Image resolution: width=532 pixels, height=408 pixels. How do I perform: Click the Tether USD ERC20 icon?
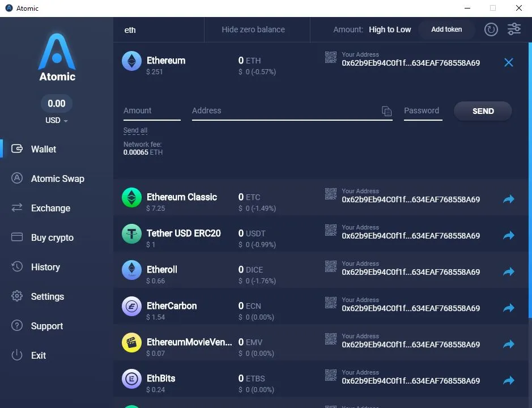[131, 234]
